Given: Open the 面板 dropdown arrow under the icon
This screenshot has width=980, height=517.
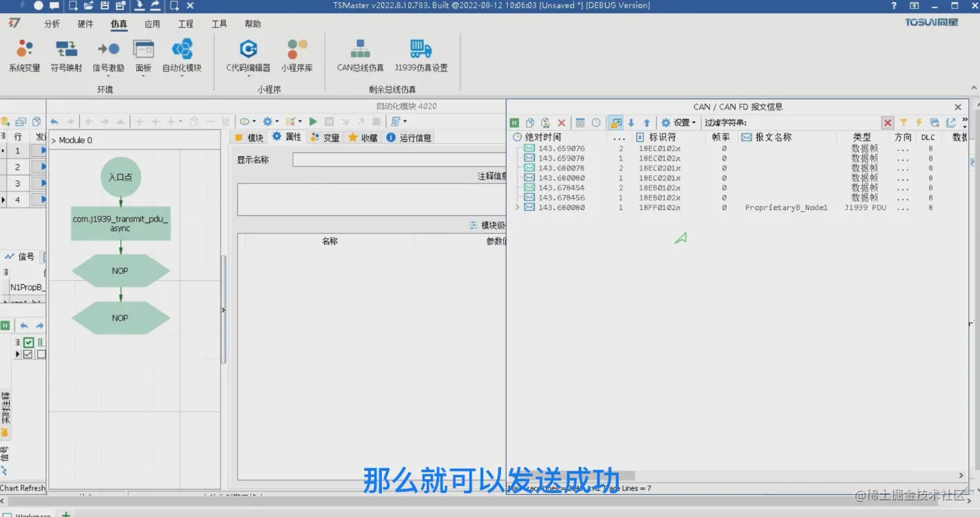Looking at the screenshot, I should point(143,76).
